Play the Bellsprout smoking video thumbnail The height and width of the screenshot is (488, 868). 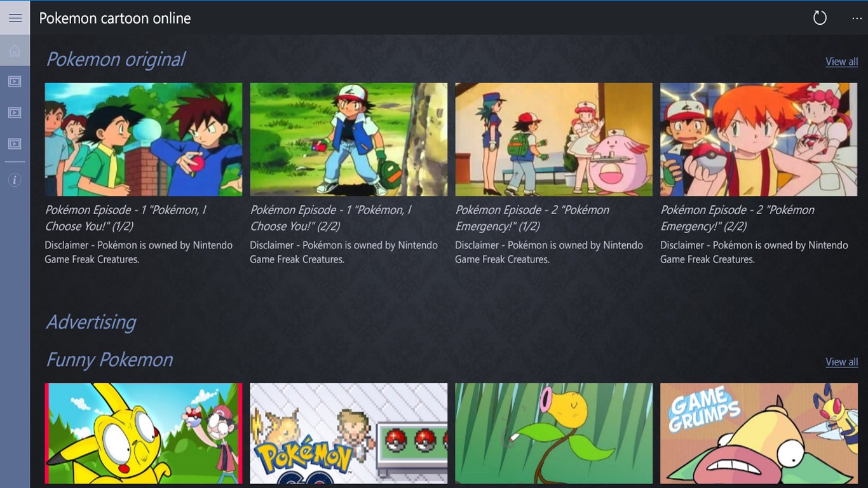pos(553,433)
